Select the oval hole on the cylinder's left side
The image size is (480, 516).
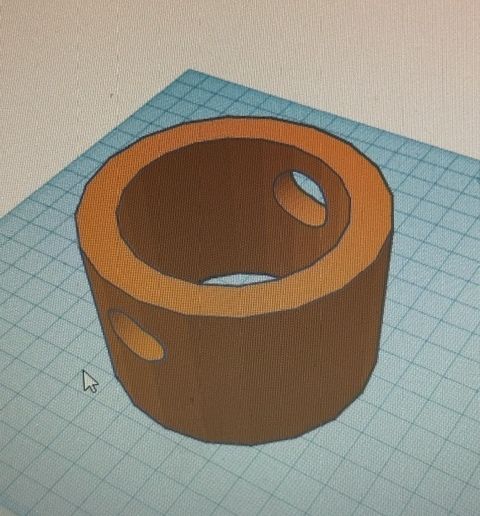(137, 336)
